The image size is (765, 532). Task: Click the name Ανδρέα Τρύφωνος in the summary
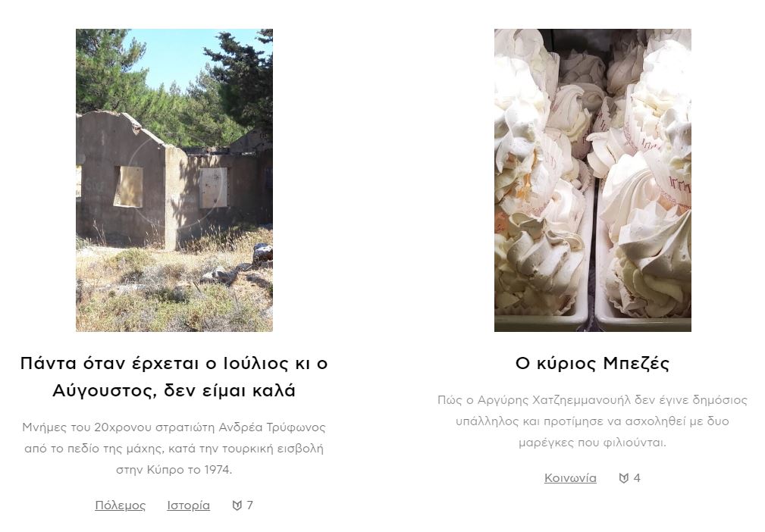click(271, 427)
